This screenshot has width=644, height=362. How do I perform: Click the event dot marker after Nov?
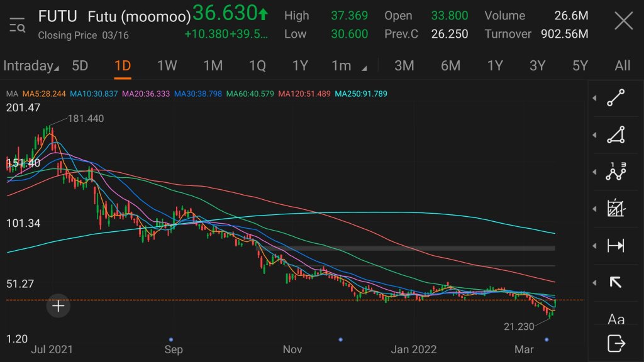click(x=340, y=339)
